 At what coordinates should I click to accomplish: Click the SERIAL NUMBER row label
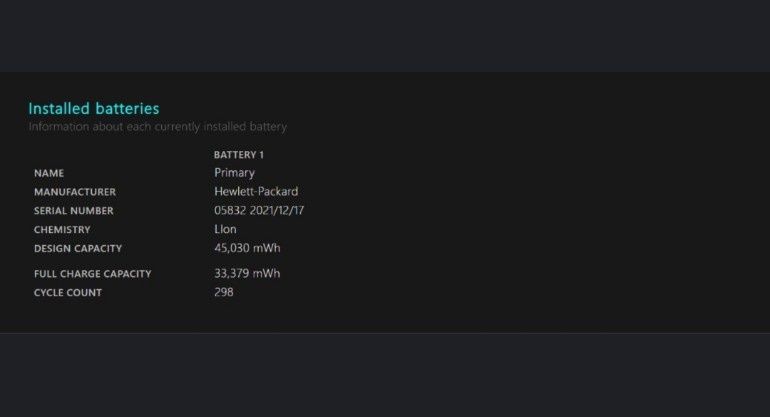click(74, 211)
